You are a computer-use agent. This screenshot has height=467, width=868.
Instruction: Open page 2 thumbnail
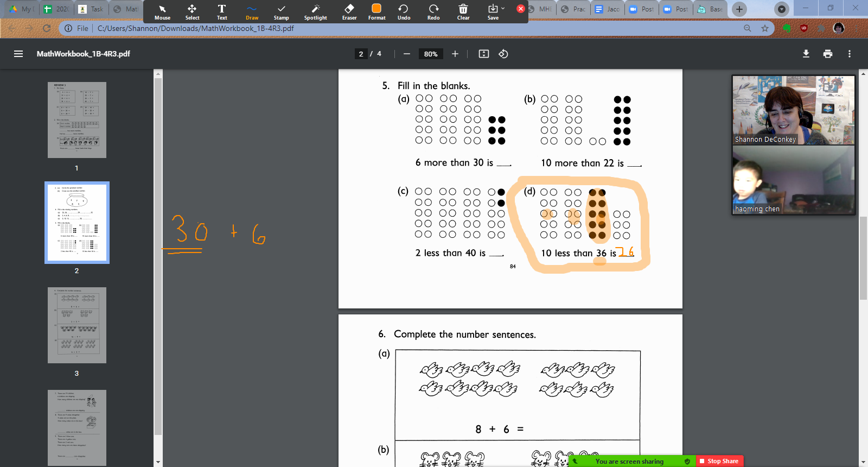pyautogui.click(x=77, y=223)
